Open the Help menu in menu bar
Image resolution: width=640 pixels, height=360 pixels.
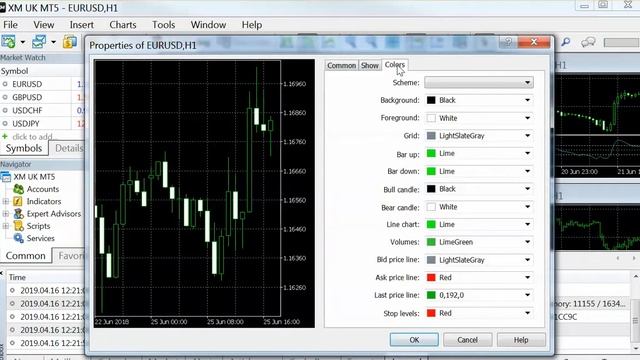pos(252,25)
